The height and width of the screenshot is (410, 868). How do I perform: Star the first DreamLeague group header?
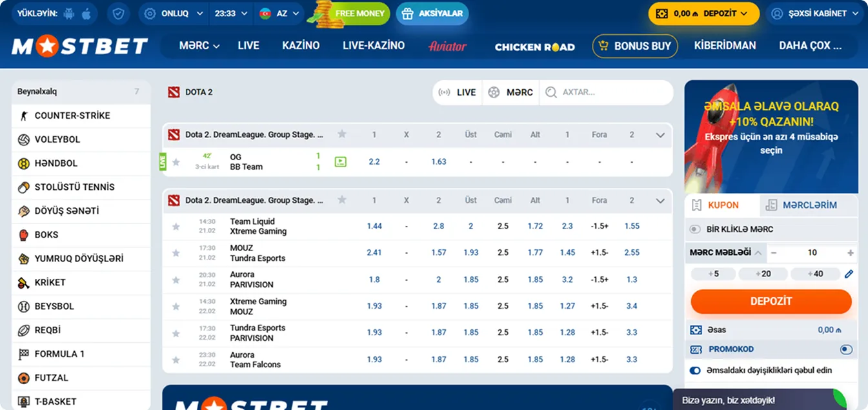point(342,134)
